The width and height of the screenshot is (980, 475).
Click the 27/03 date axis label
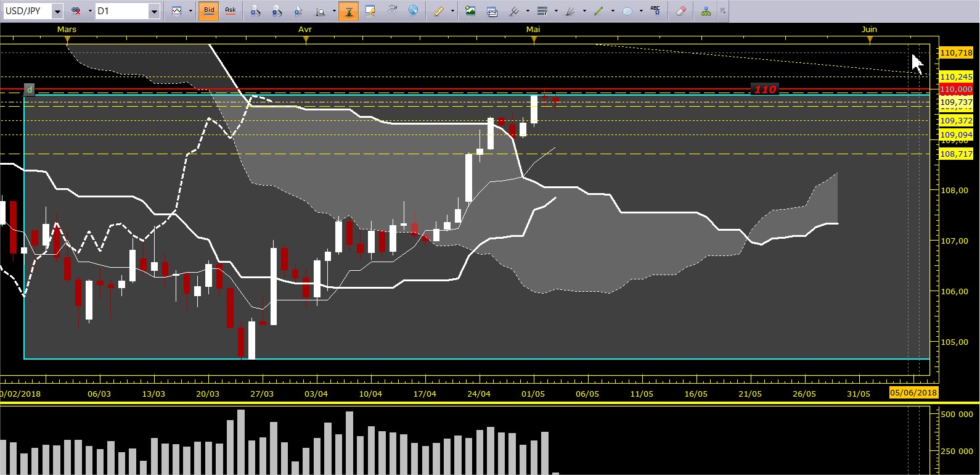(262, 394)
